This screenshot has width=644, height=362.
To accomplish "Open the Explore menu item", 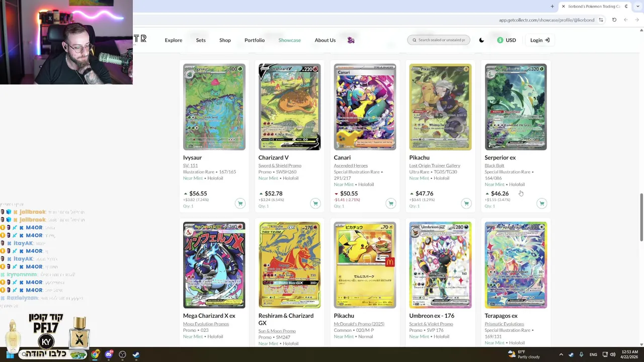I will click(x=174, y=40).
